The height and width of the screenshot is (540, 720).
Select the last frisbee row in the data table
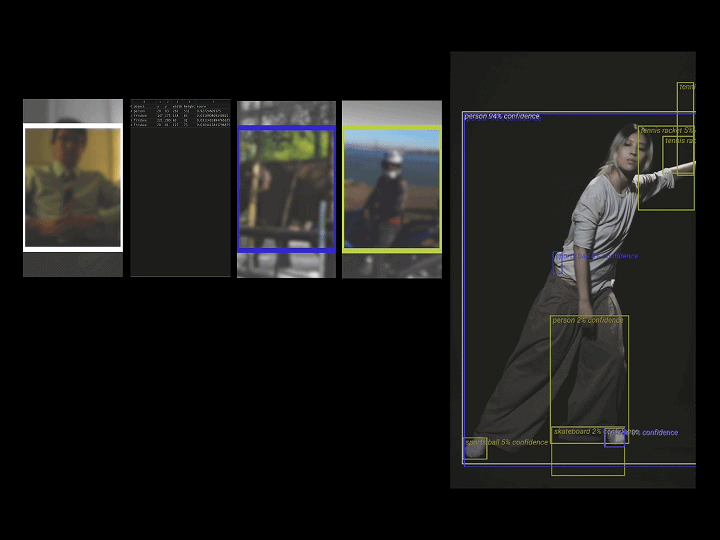click(x=180, y=125)
